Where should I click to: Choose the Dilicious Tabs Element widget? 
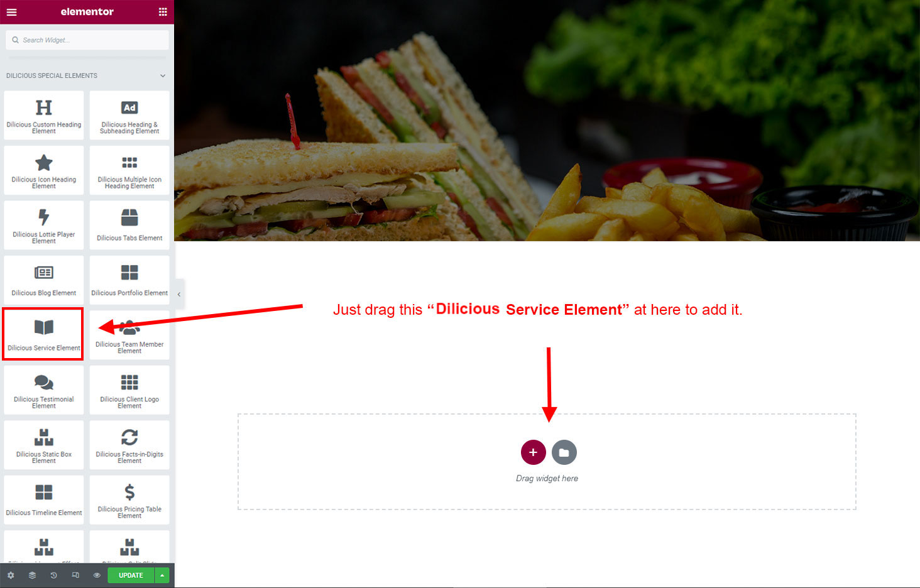[129, 225]
